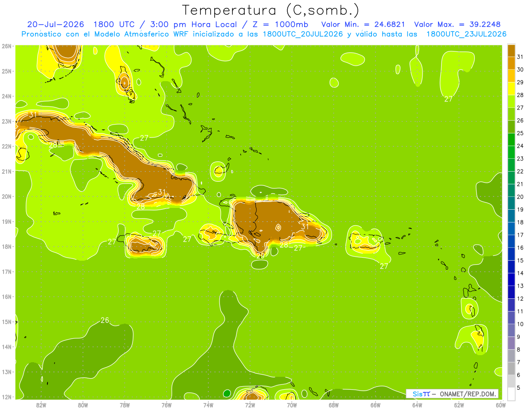This screenshot has height=411, width=532.
Task: Select the '29' contour label south of Hispaniola
Action: click(x=261, y=255)
